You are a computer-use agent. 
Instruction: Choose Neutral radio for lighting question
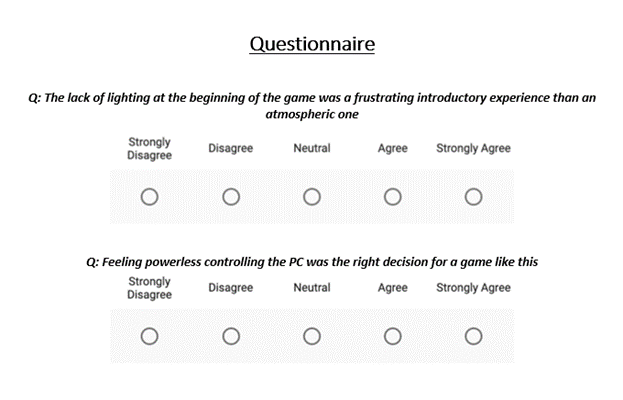click(312, 196)
